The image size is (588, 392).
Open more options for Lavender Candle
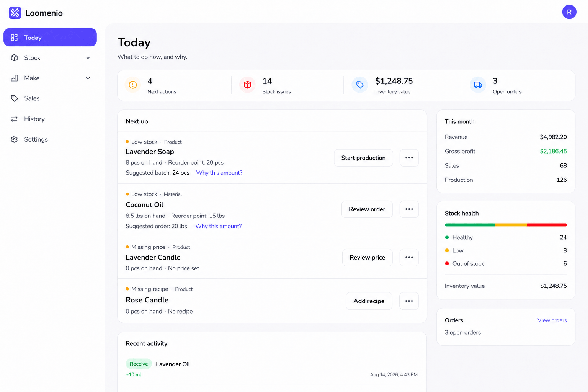point(409,257)
